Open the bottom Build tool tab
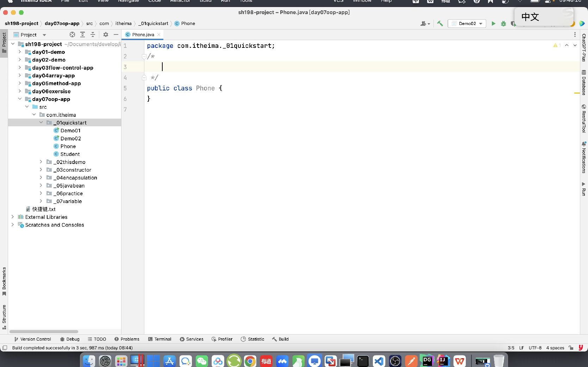The image size is (588, 367). coord(280,339)
